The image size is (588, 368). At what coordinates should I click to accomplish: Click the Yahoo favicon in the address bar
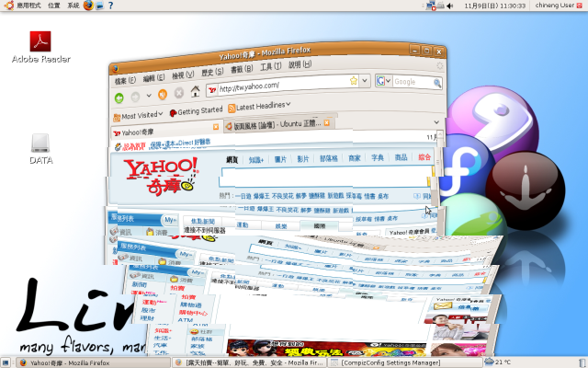click(x=212, y=90)
